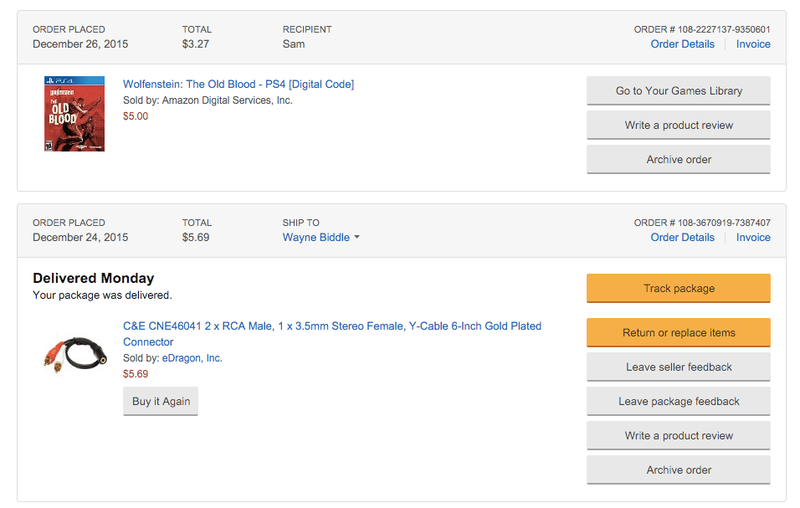The height and width of the screenshot is (508, 800).
Task: Open Wolfenstein Old Blood cover thumbnail
Action: 74,113
